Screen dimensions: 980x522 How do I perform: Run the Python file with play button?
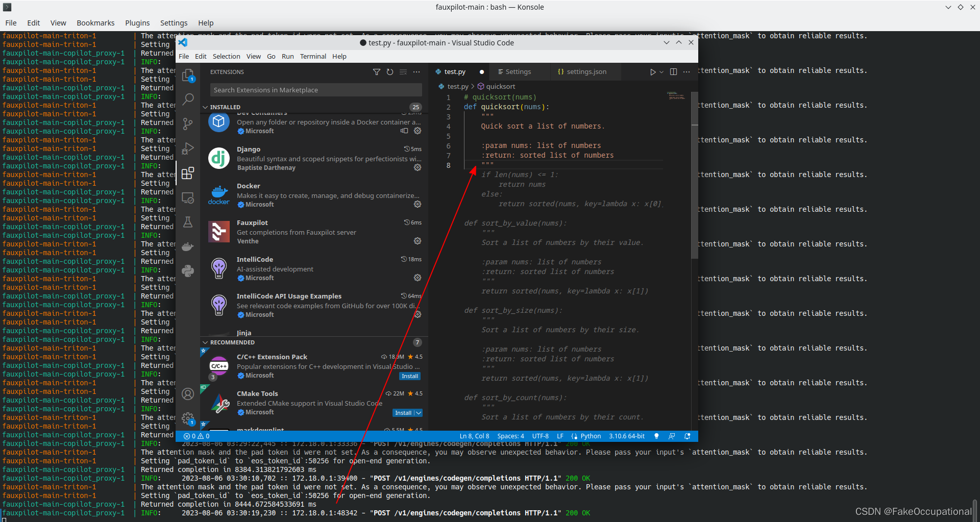click(653, 72)
